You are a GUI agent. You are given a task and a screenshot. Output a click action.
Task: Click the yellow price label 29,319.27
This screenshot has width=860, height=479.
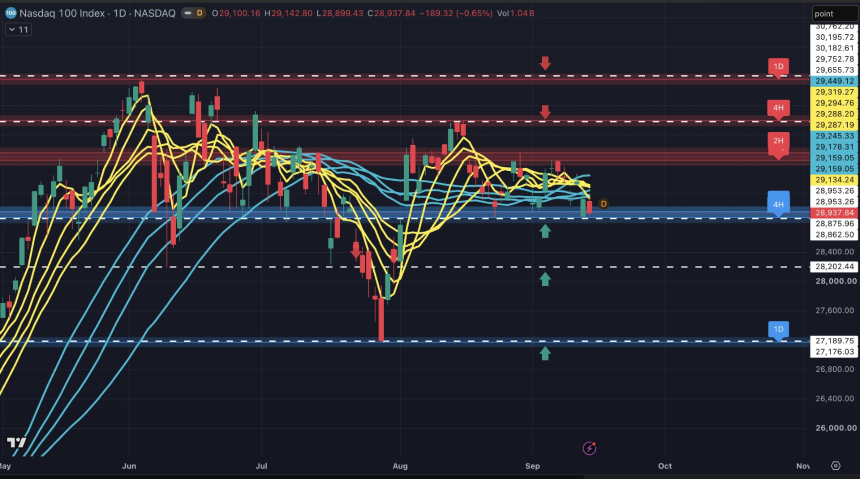(x=834, y=92)
